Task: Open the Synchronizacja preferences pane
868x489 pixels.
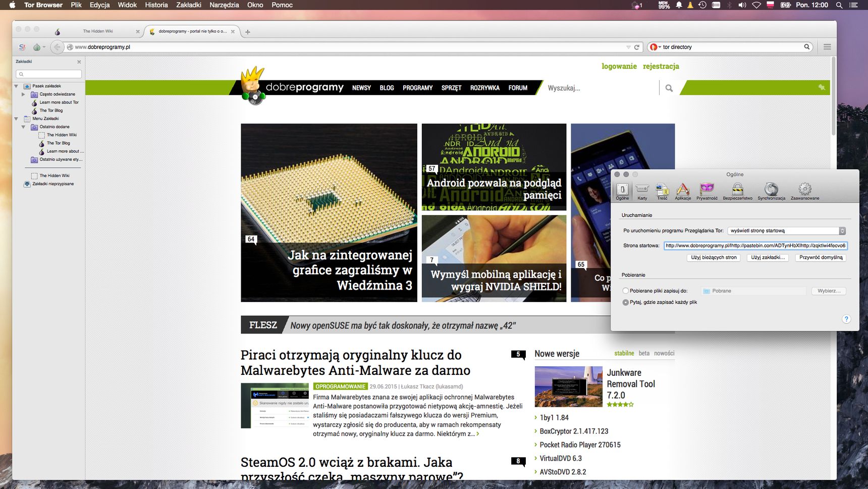Action: 771,191
